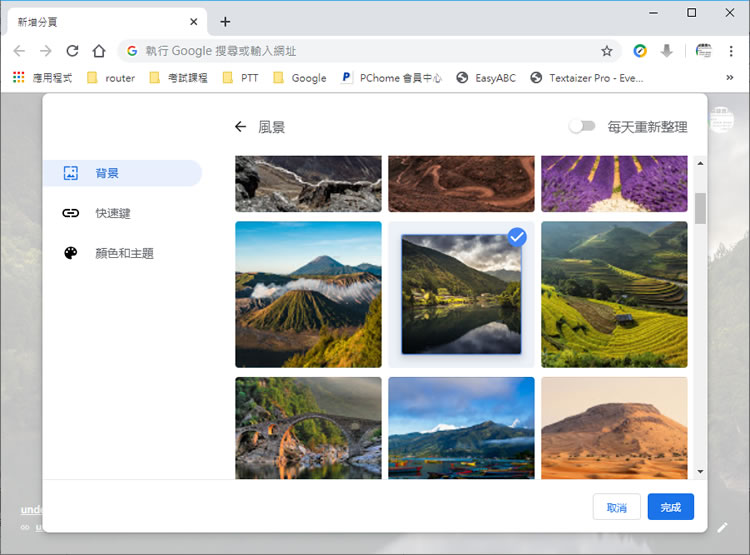The image size is (750, 555).
Task: Open the 應用程式 apps grid shortcut
Action: click(x=43, y=78)
